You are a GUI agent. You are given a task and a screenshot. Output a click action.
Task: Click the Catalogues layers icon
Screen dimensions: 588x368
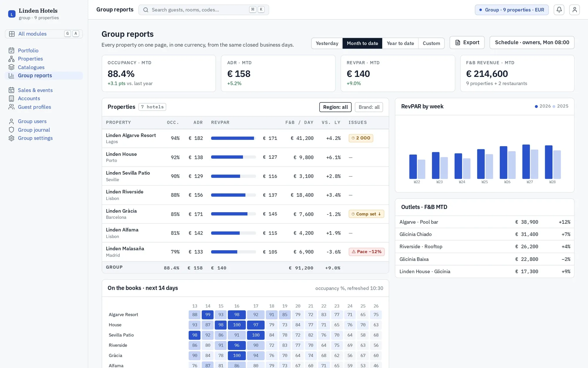(x=11, y=67)
